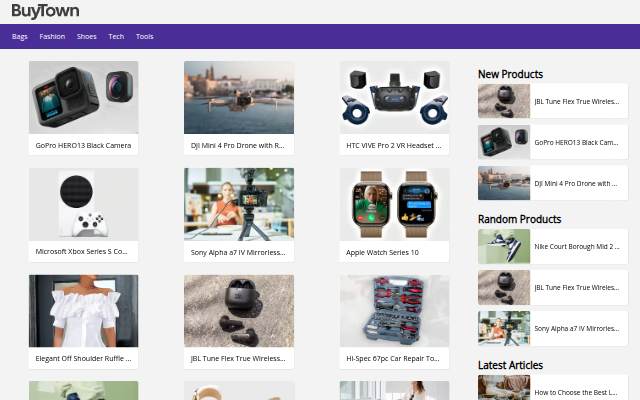Screen dimensions: 640x400
Task: Click the Apple Watch Series 10 image
Action: pos(394,204)
